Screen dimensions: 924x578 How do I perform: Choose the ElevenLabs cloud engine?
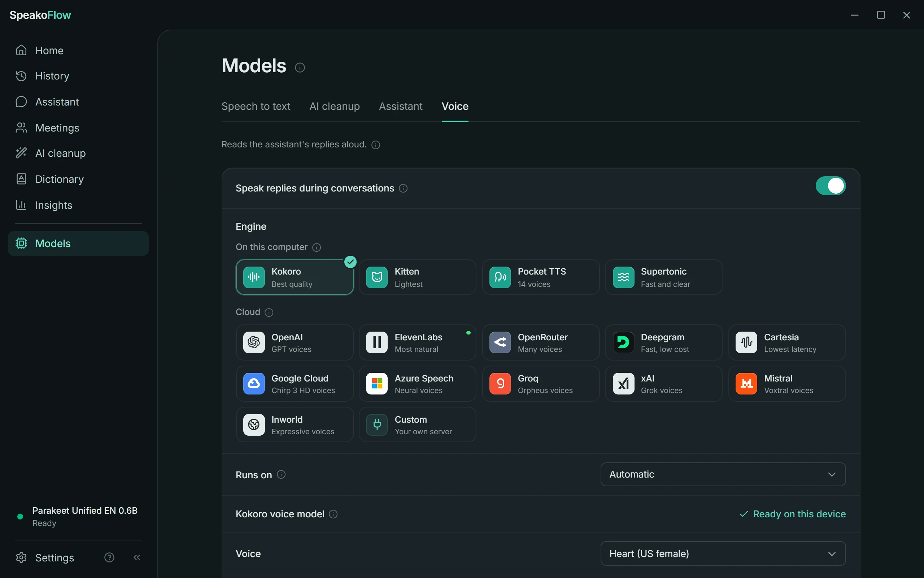coord(417,342)
